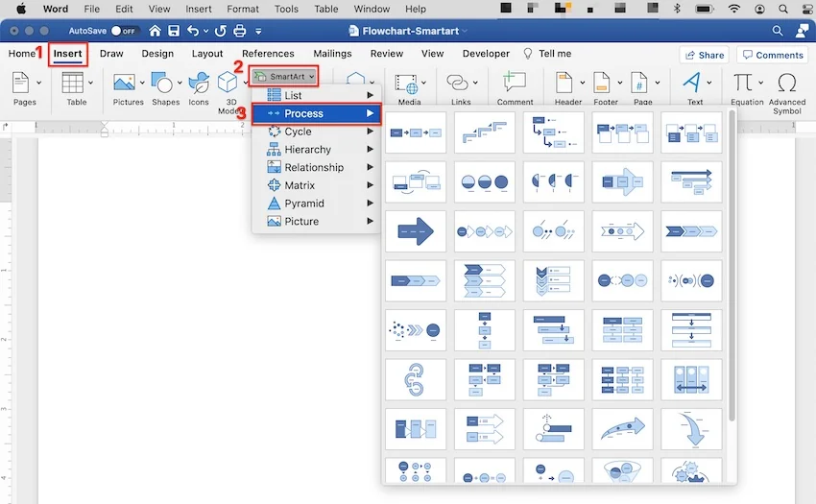Viewport: 816px width, 504px height.
Task: Select the Picture SmartArt category
Action: 317,222
